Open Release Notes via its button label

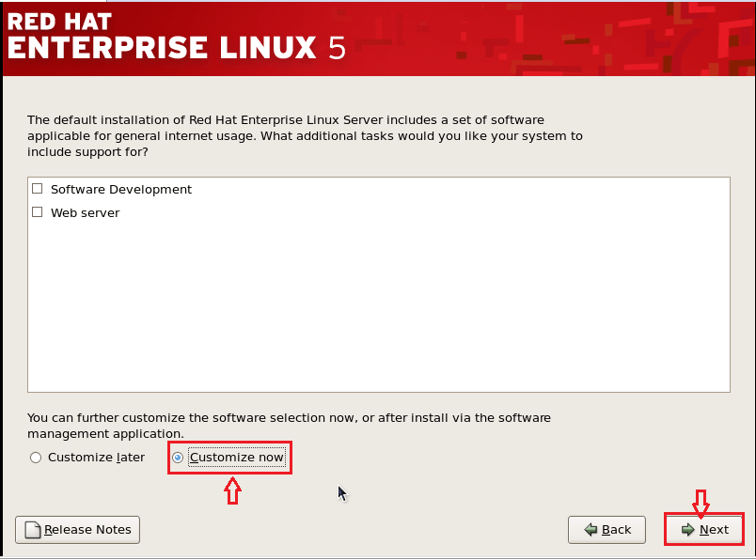click(87, 530)
